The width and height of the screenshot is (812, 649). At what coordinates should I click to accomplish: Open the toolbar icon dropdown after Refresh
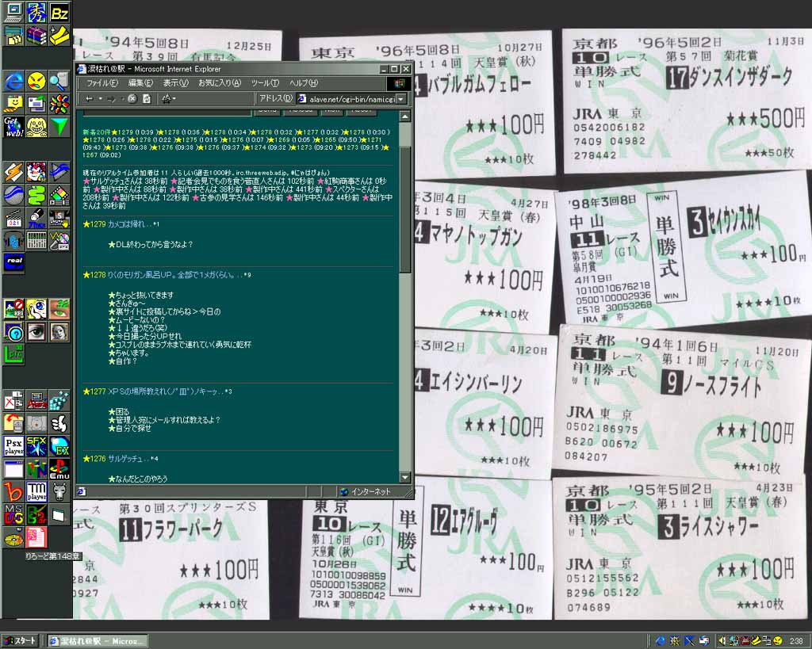(x=174, y=99)
